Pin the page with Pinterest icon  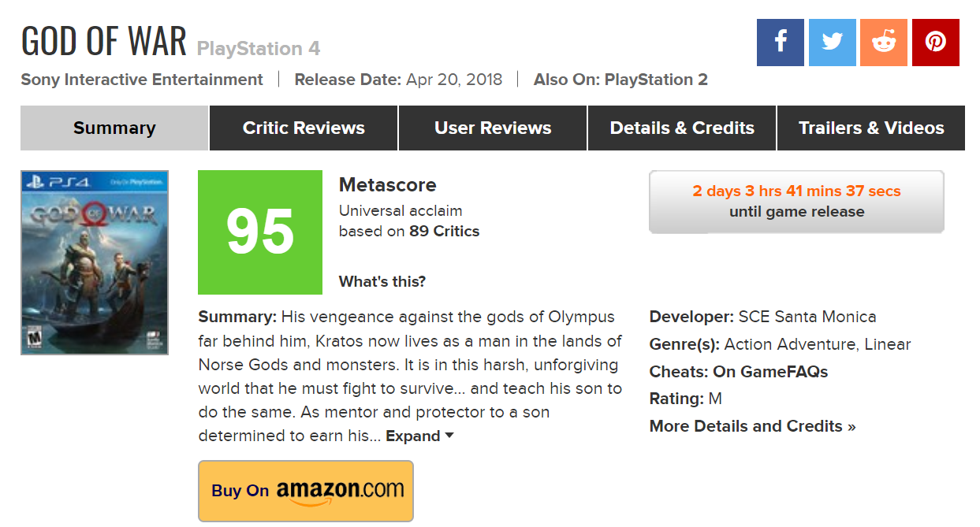coord(936,43)
